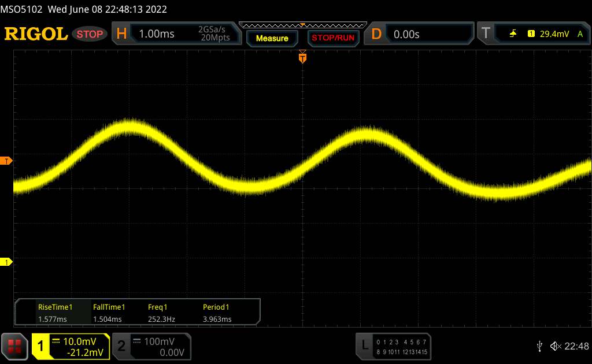
Task: Open the 1.00ms horizontal timebase setting
Action: pyautogui.click(x=157, y=34)
